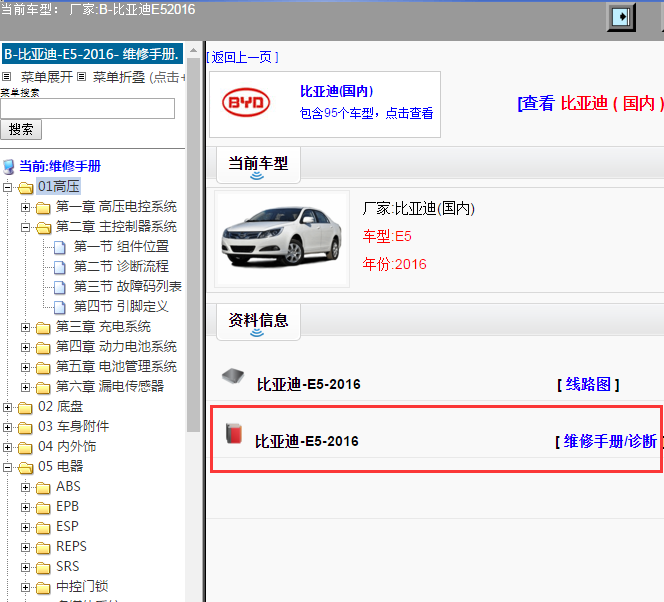Select the ABS tree label
The image size is (664, 602).
pyautogui.click(x=68, y=486)
